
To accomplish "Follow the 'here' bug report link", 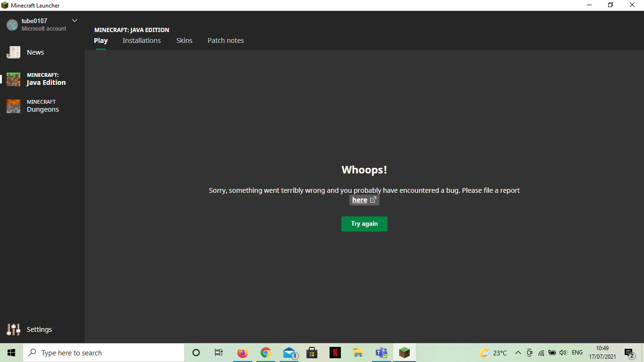I will click(364, 200).
